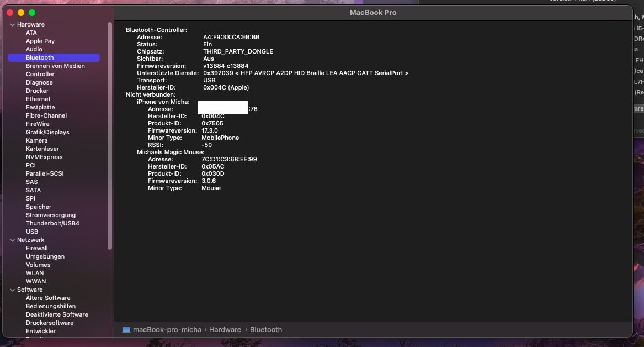
Task: Click the Bluetooth-Controller heading
Action: pos(157,30)
